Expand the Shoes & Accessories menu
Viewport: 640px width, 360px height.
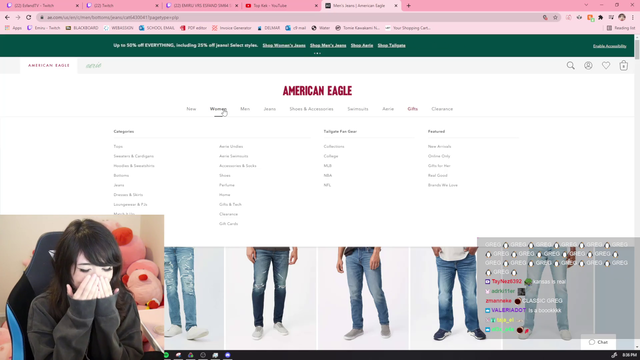pyautogui.click(x=311, y=109)
